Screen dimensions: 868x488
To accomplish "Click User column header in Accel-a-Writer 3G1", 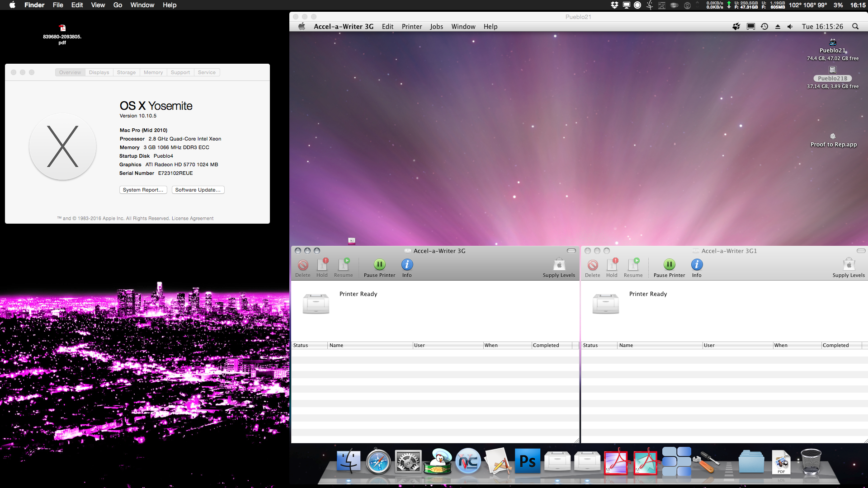I will coord(738,345).
